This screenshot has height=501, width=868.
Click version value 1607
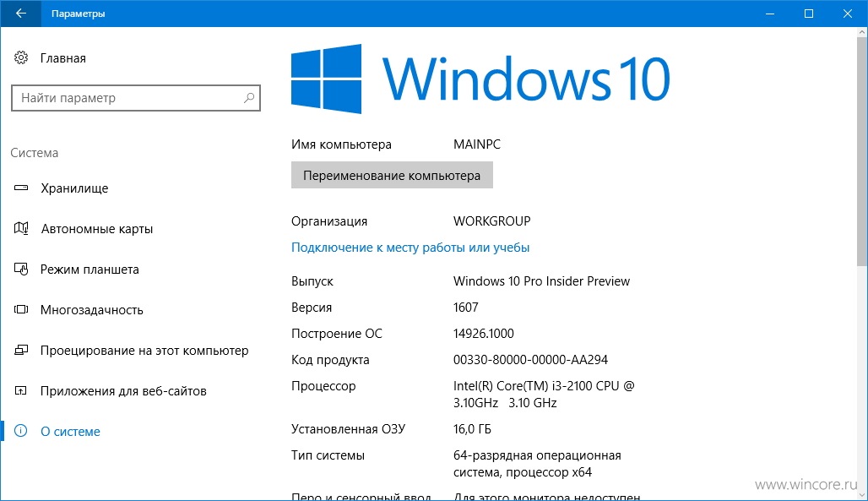coord(465,307)
